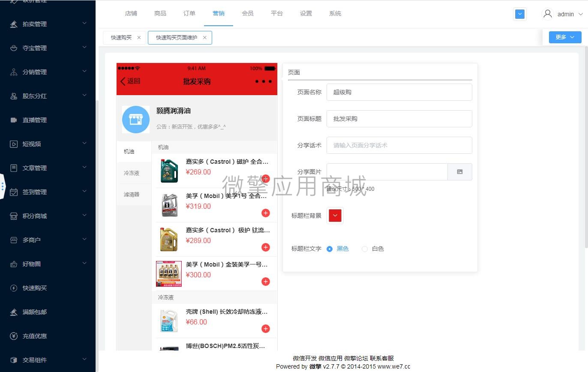
Task: Switch to the 商品 top tab
Action: click(160, 14)
